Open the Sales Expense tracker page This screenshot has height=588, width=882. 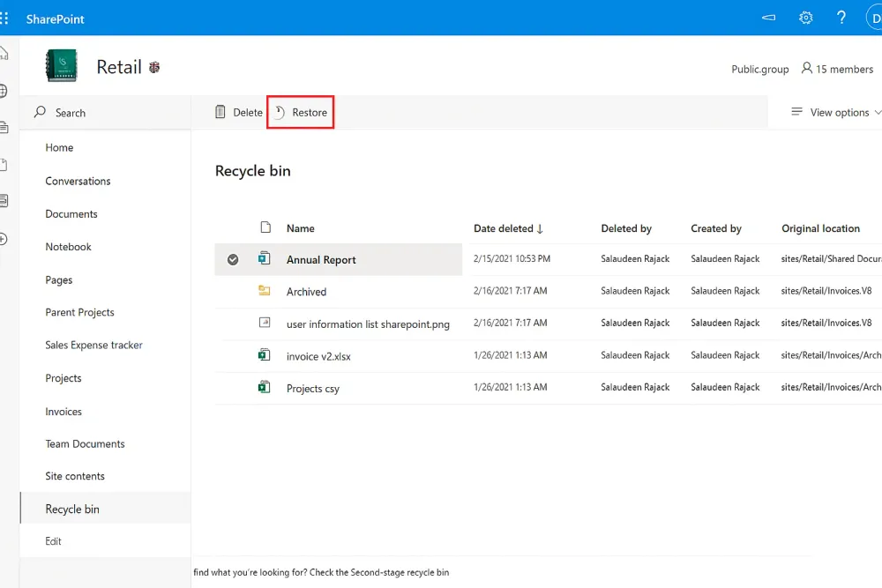[x=93, y=345]
